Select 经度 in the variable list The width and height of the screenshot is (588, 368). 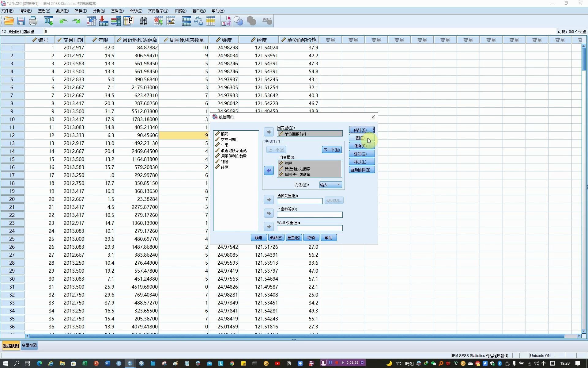[x=224, y=167]
